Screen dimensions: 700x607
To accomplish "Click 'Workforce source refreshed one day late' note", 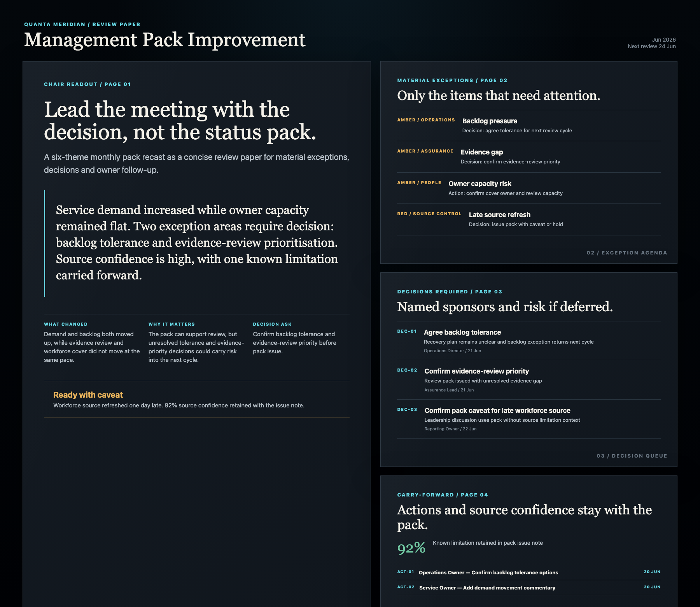I will point(179,405).
